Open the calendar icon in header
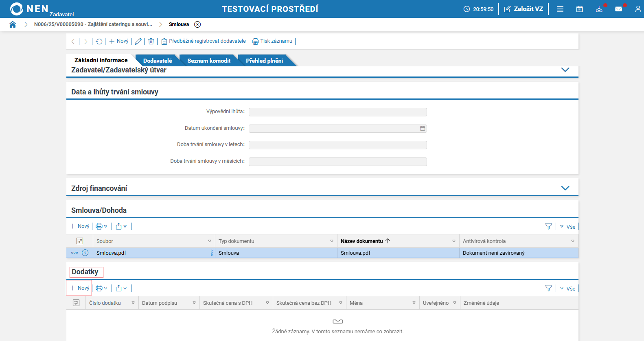Viewport: 644px width, 341px height. (579, 9)
